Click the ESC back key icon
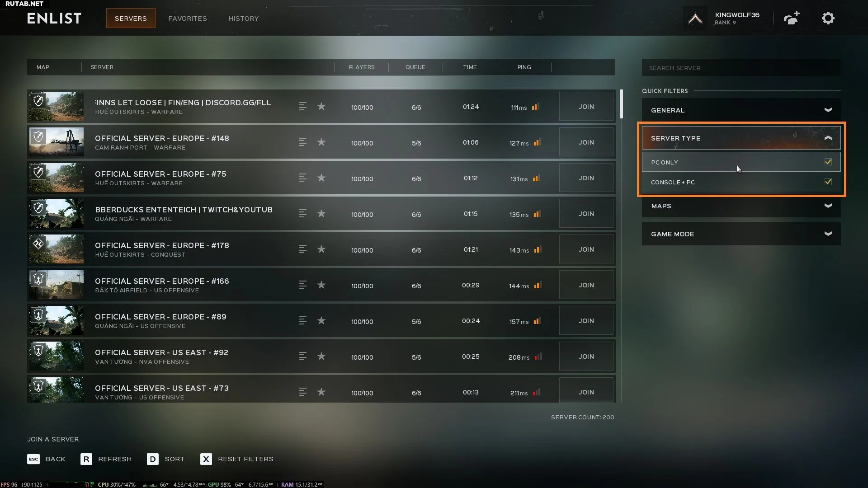This screenshot has width=868, height=488. coord(33,459)
